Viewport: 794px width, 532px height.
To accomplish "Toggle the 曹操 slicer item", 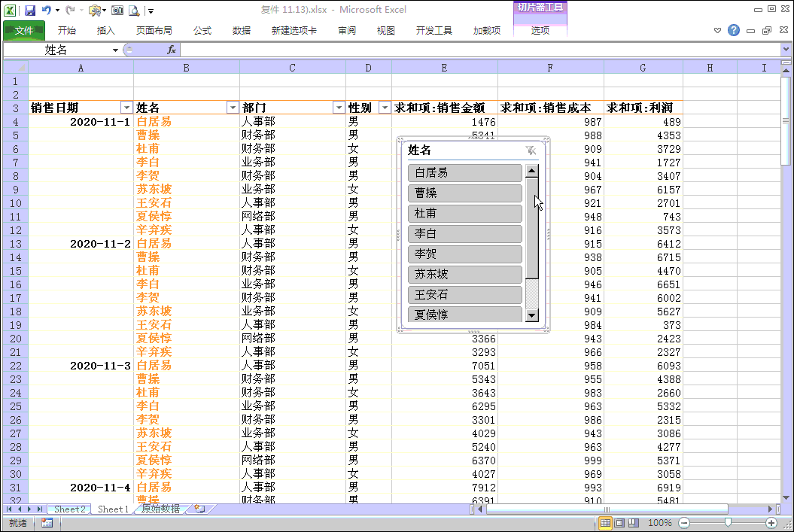I will 465,193.
